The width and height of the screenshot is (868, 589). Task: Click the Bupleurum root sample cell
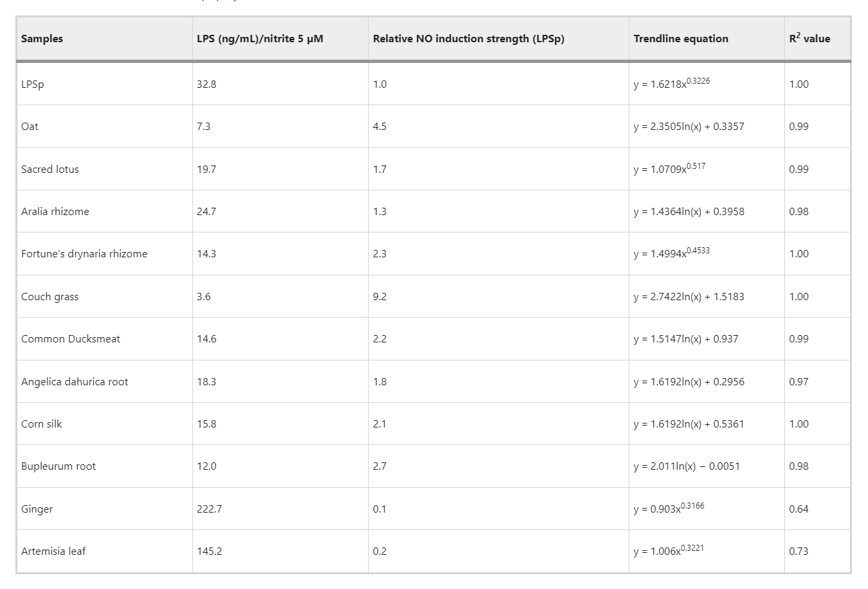click(58, 466)
